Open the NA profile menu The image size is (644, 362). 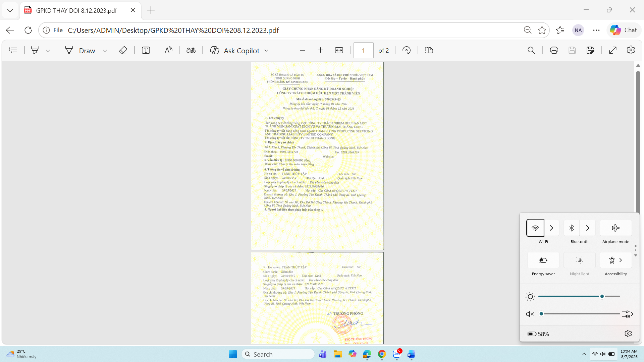[x=578, y=30]
